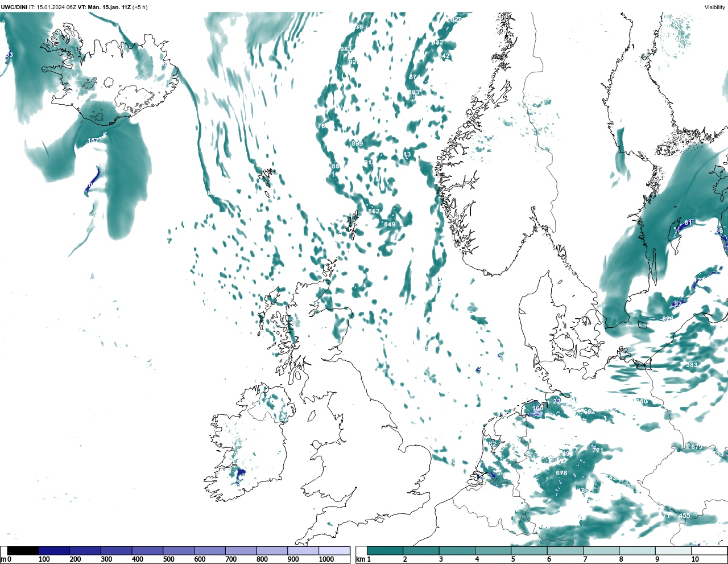Click the 900–1000 m pale swatch

pyautogui.click(x=303, y=551)
